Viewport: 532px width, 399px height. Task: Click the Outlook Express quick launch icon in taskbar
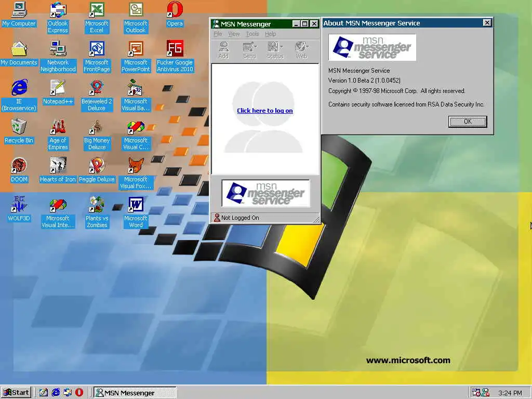click(68, 393)
